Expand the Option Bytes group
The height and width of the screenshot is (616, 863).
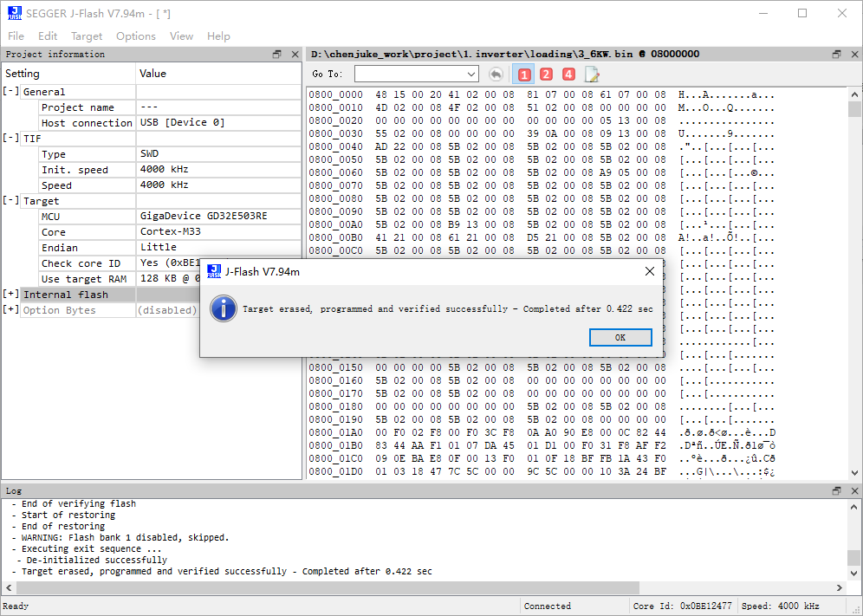tap(11, 309)
